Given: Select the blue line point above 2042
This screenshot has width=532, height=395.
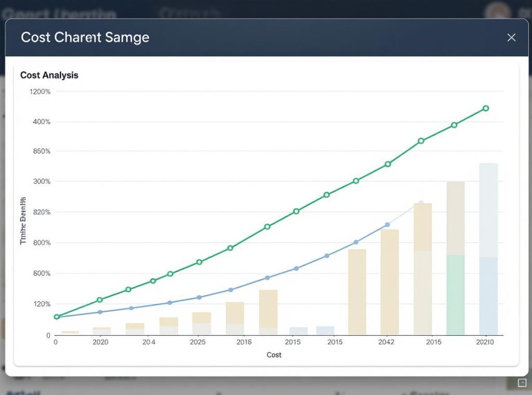Looking at the screenshot, I should tap(387, 225).
